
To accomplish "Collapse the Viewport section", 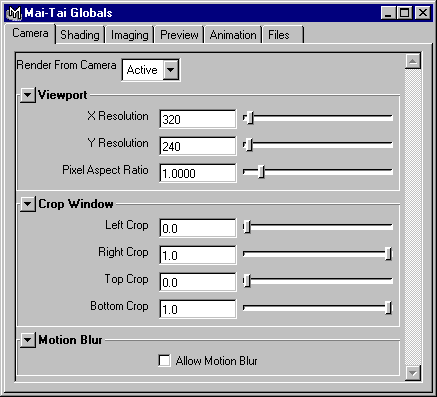I will pyautogui.click(x=28, y=95).
